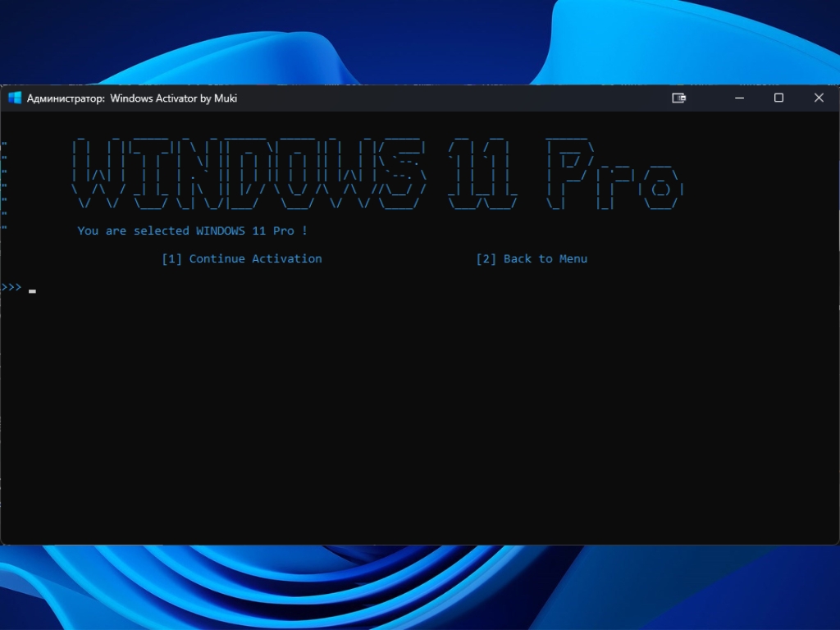Minimize the Windows Activator console window

(x=739, y=98)
